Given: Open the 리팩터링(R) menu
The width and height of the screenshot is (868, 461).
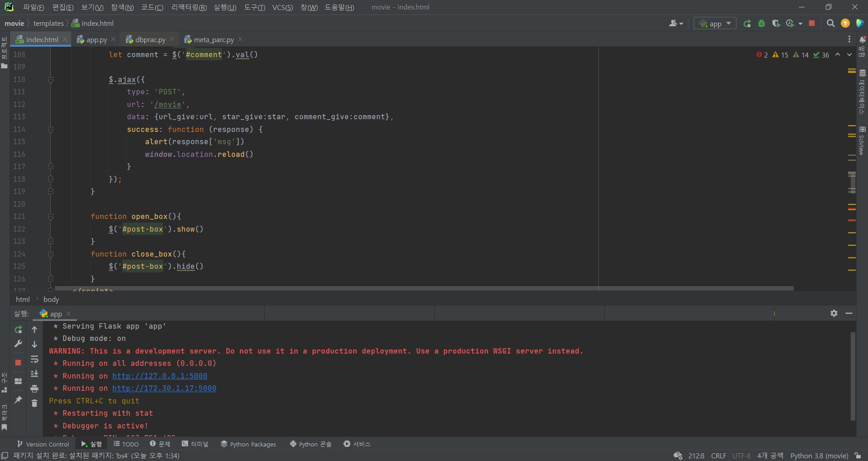Looking at the screenshot, I should (189, 7).
